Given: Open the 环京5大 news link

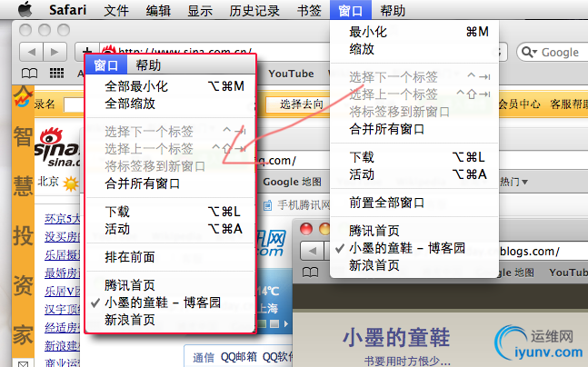Looking at the screenshot, I should click(x=62, y=218).
